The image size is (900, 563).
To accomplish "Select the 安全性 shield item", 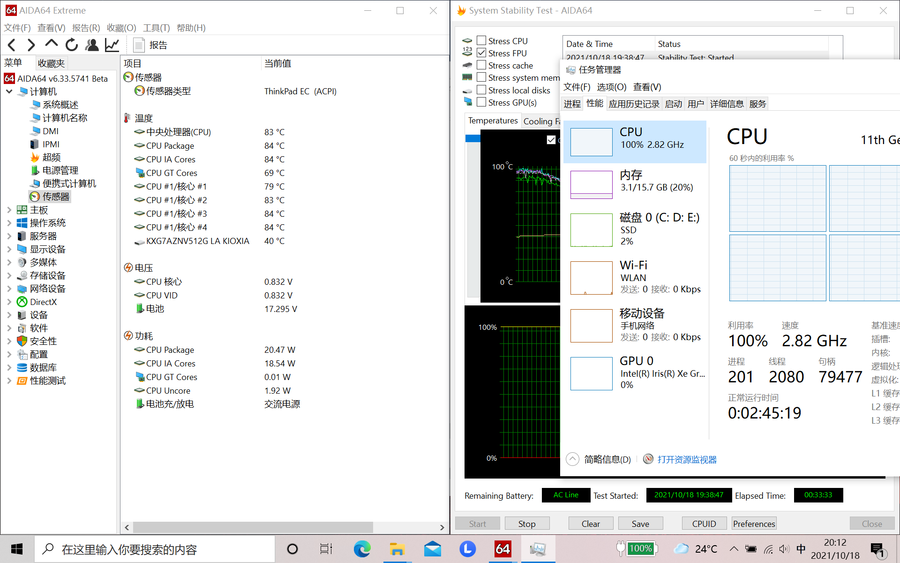I will (43, 341).
